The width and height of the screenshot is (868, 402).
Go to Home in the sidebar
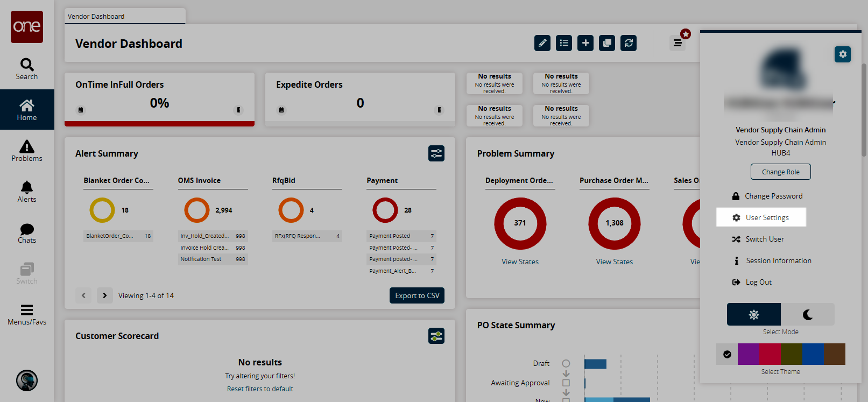(x=27, y=110)
